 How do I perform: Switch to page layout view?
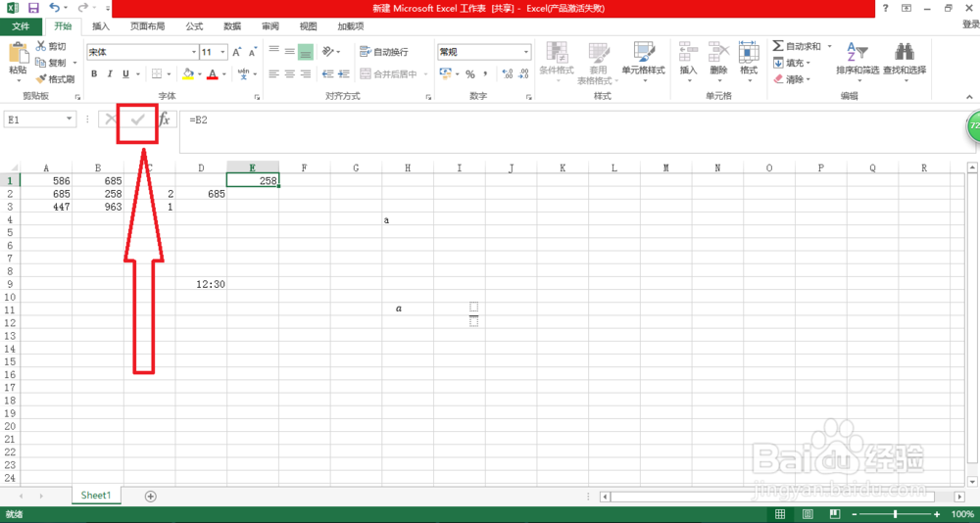coord(807,513)
